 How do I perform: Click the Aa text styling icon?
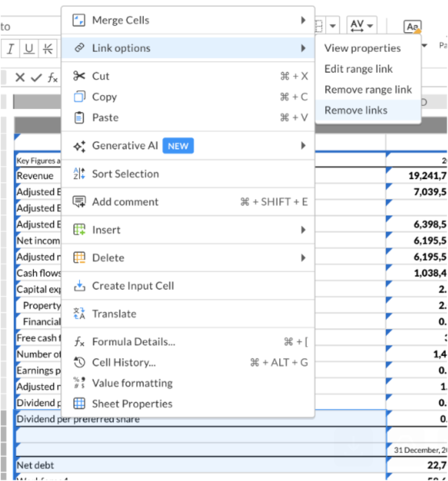(412, 27)
